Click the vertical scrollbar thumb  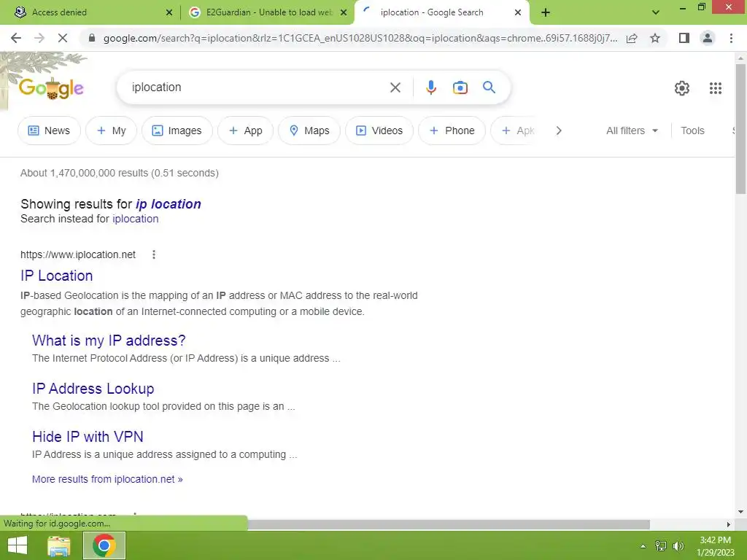[740, 128]
